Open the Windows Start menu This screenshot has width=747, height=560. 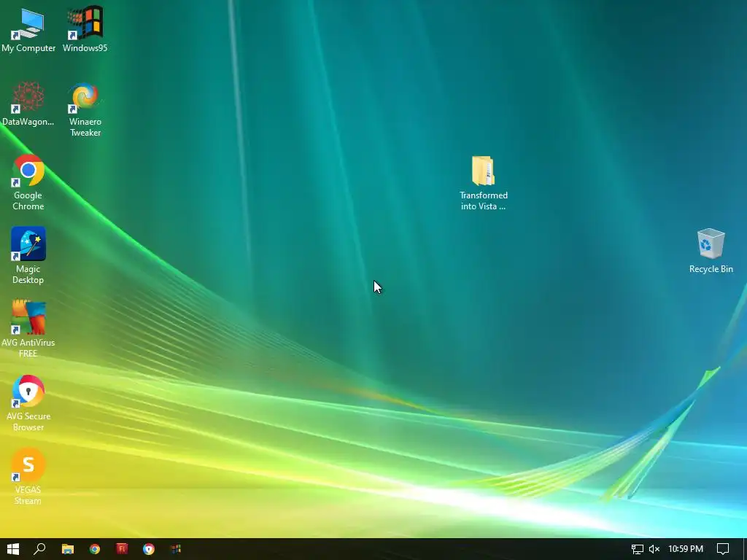click(x=13, y=549)
